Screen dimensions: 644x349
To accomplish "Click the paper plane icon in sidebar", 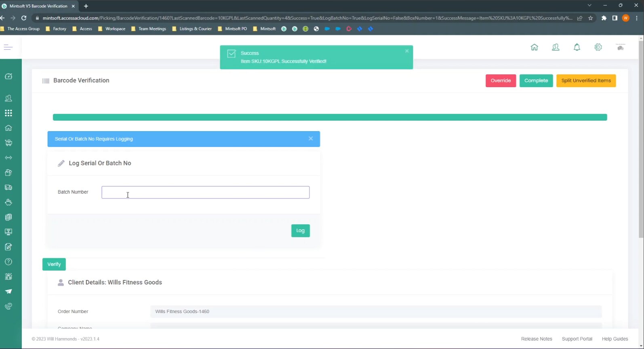I will (x=8, y=291).
